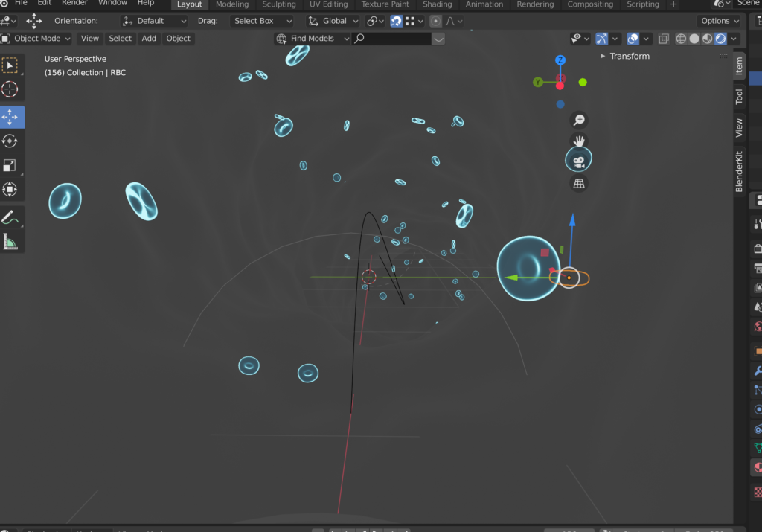Open the pivot point dropdown
Viewport: 762px width, 532px height.
(x=375, y=21)
